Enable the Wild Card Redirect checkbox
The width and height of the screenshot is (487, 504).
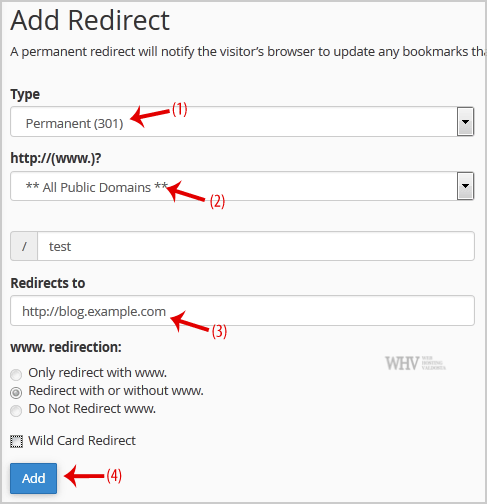16,441
